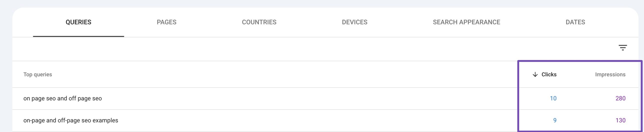Select the COUNTRIES tab
The height and width of the screenshot is (132, 644).
pyautogui.click(x=259, y=22)
